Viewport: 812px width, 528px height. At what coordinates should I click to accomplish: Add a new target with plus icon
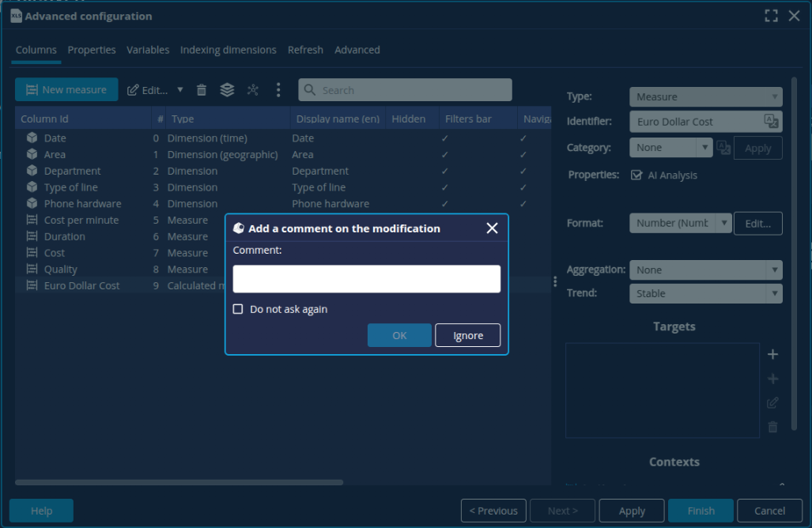pyautogui.click(x=772, y=355)
